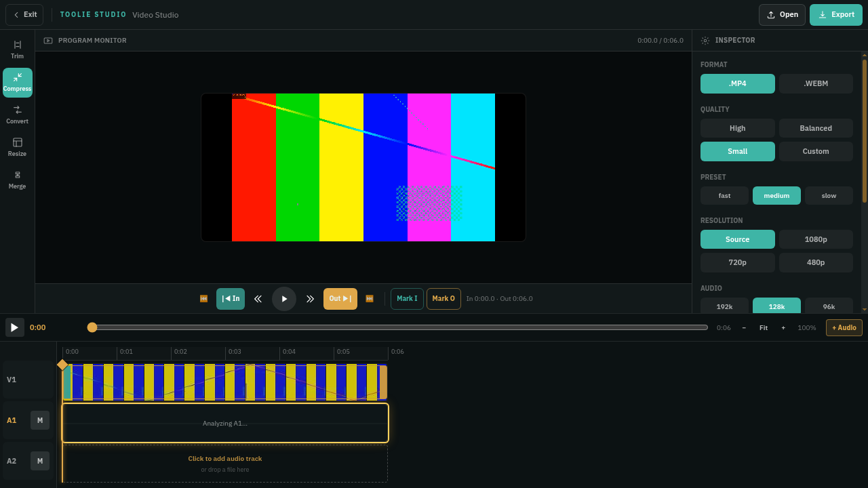Viewport: 868px width, 488px height.
Task: Click the timeline play button
Action: [15, 327]
